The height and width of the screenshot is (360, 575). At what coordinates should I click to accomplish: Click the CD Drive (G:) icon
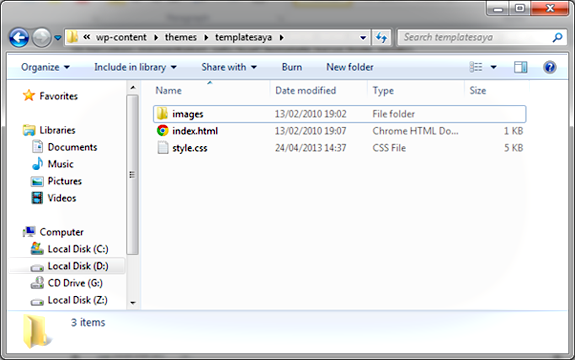(x=37, y=283)
